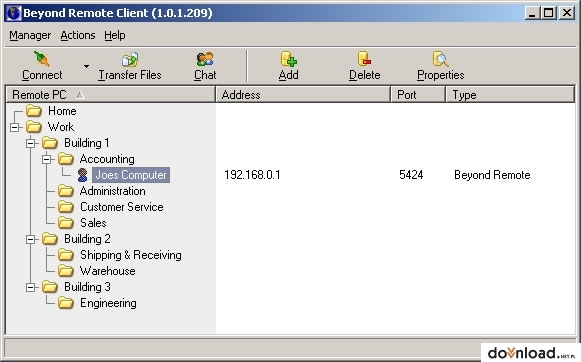Select the Building 3 tree label
Image resolution: width=581 pixels, height=362 pixels.
[x=87, y=287]
